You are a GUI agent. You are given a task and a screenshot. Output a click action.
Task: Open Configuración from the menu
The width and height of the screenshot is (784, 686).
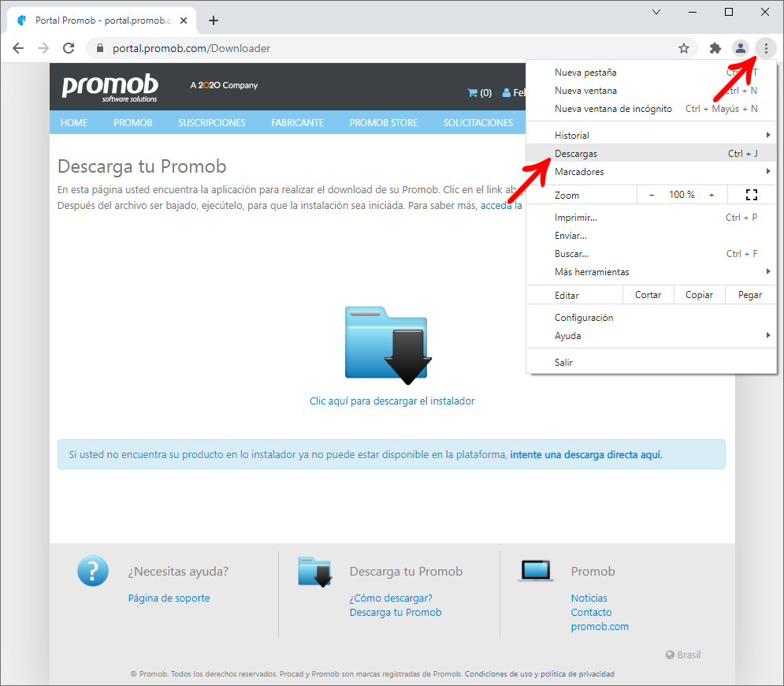(x=651, y=318)
